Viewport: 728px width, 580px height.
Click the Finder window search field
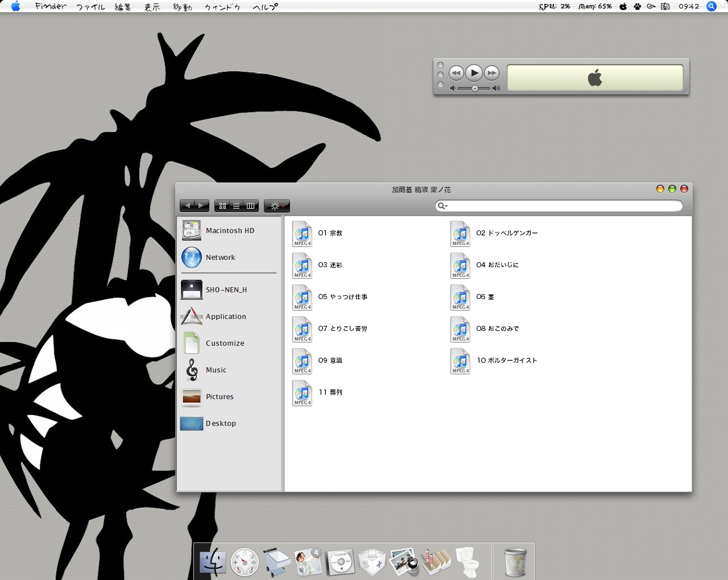pos(559,206)
